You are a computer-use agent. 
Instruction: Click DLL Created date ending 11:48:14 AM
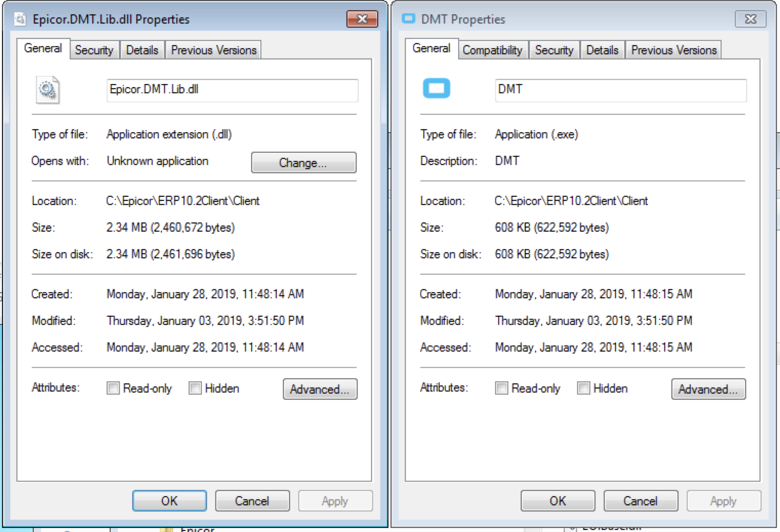tap(205, 294)
